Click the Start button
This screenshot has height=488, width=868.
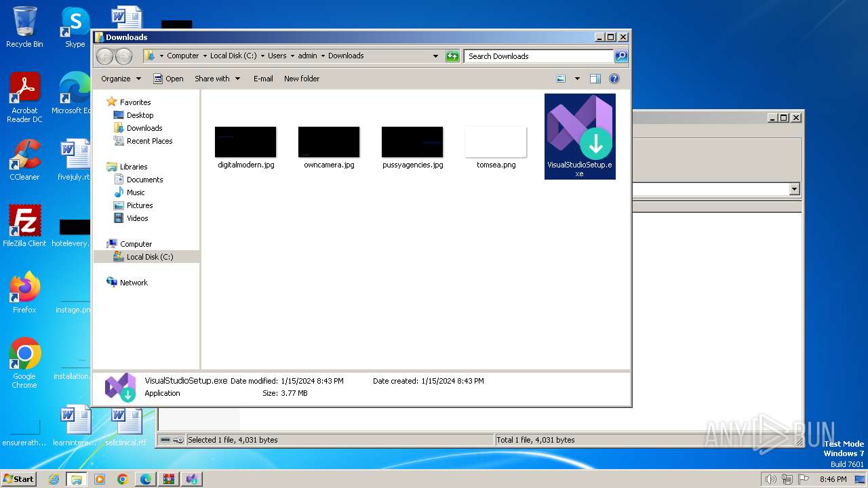19,479
